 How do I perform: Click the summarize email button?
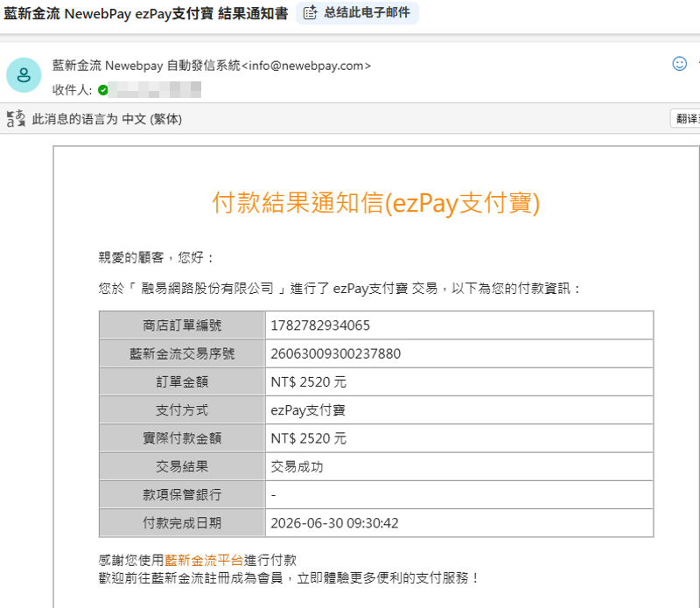(357, 13)
